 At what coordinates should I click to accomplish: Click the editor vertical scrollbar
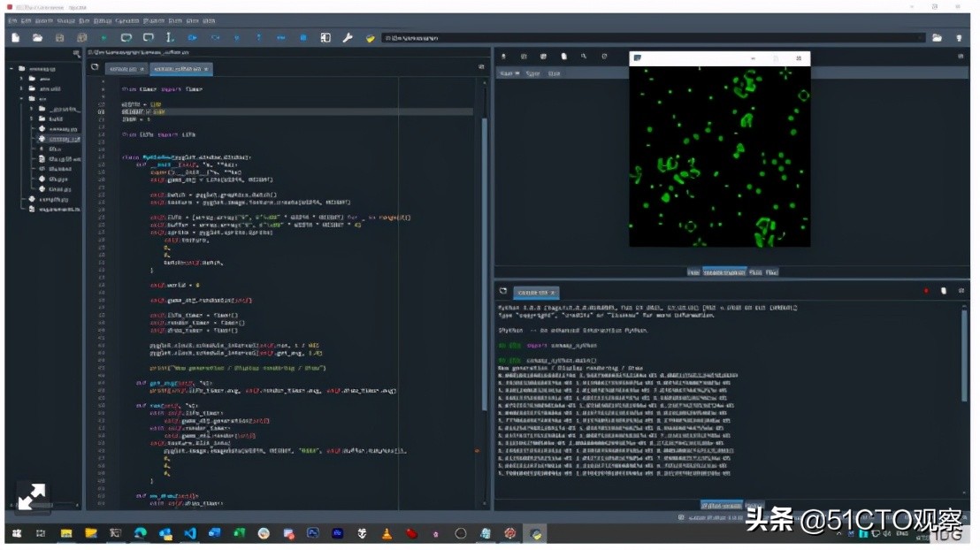pyautogui.click(x=485, y=265)
